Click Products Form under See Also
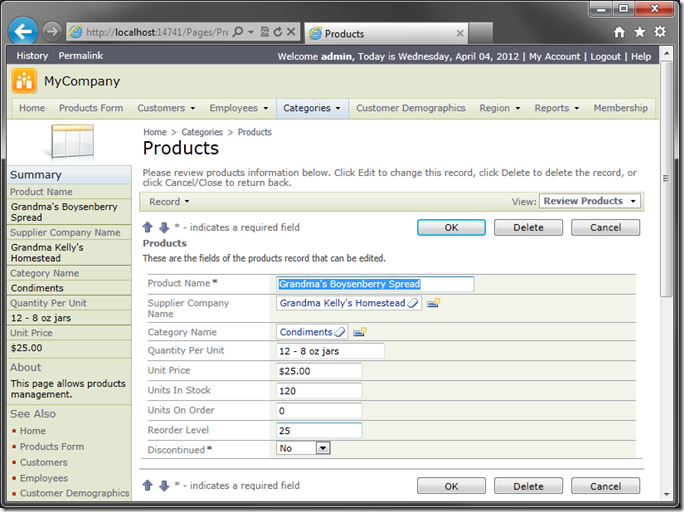This screenshot has width=684, height=512. click(x=52, y=447)
